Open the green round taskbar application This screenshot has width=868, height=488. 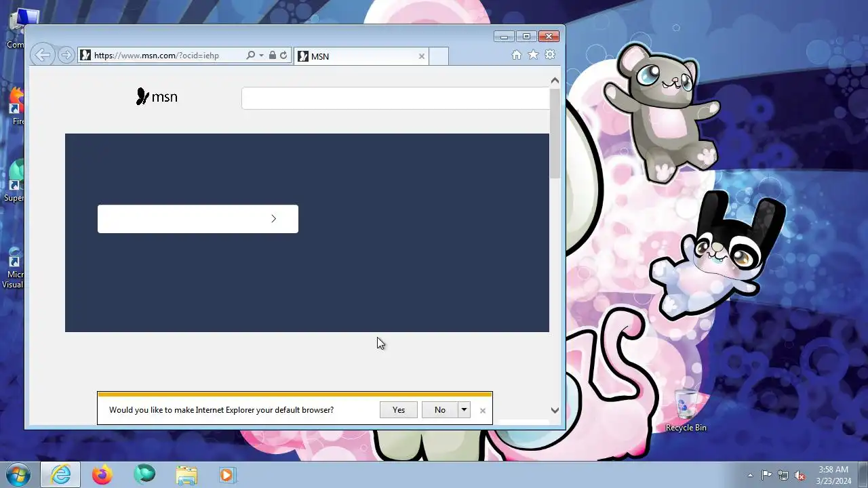(144, 474)
